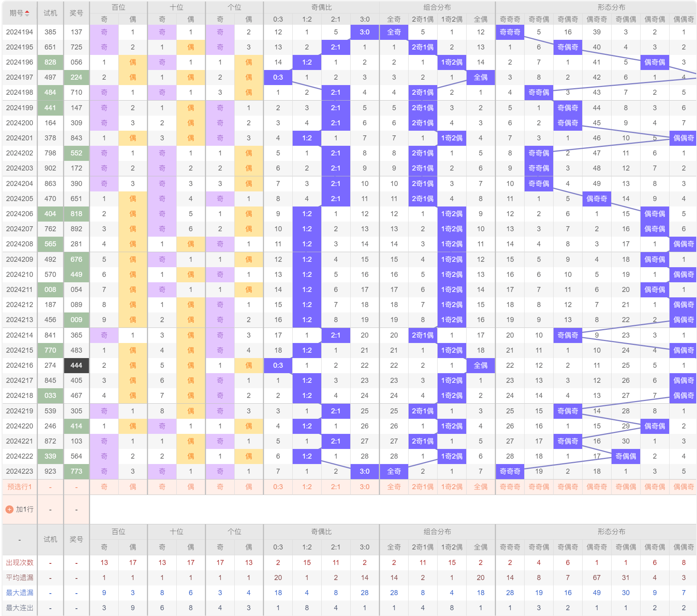Click period number 2024223
The width and height of the screenshot is (697, 616).
[20, 471]
